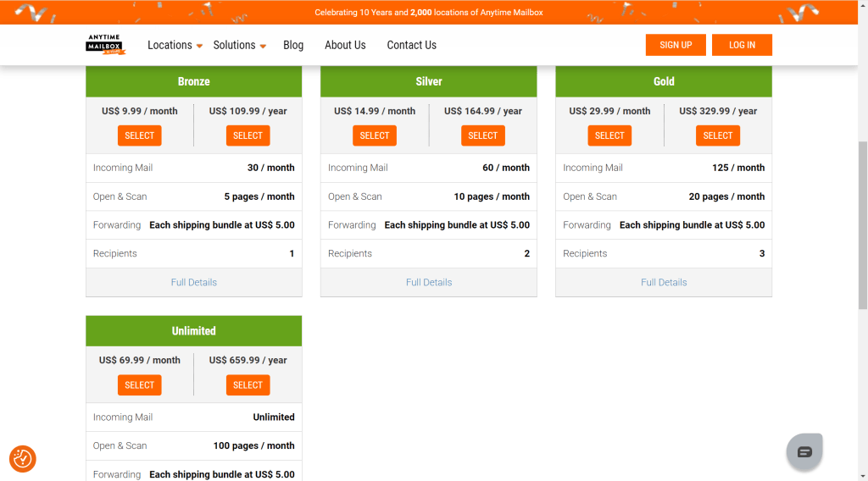Screen dimensions: 868x481
Task: Expand the Locations dropdown menu
Action: pyautogui.click(x=175, y=46)
